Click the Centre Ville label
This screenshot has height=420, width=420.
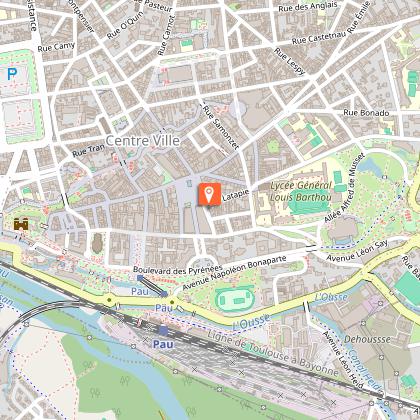[x=143, y=141]
